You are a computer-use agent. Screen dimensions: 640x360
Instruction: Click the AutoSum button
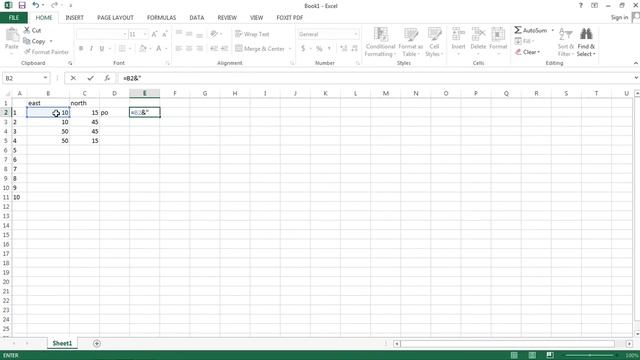[x=530, y=31]
